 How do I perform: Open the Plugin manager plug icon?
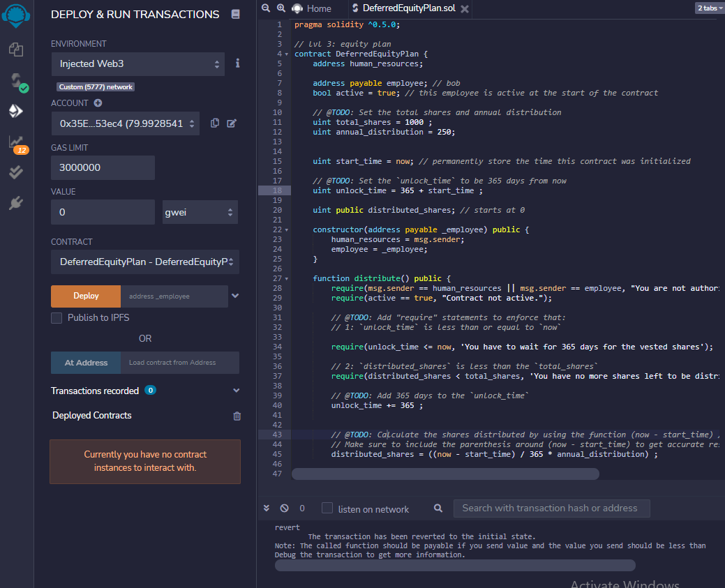click(16, 203)
